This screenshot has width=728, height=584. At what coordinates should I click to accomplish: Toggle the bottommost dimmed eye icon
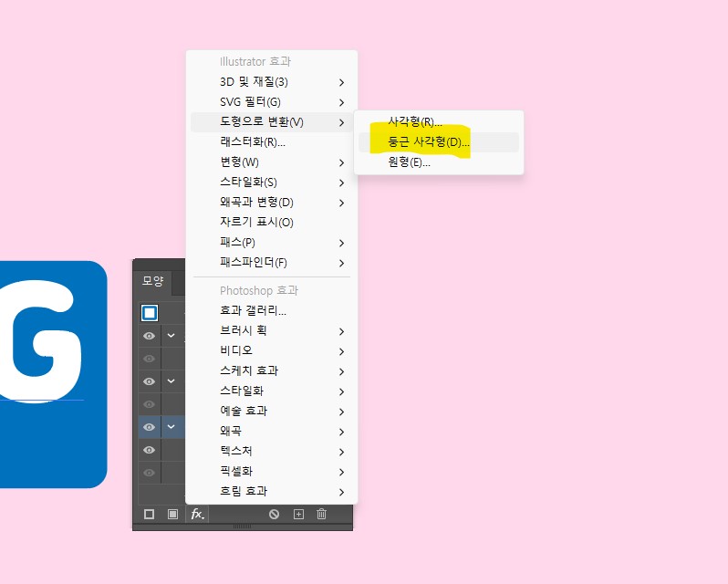[149, 473]
